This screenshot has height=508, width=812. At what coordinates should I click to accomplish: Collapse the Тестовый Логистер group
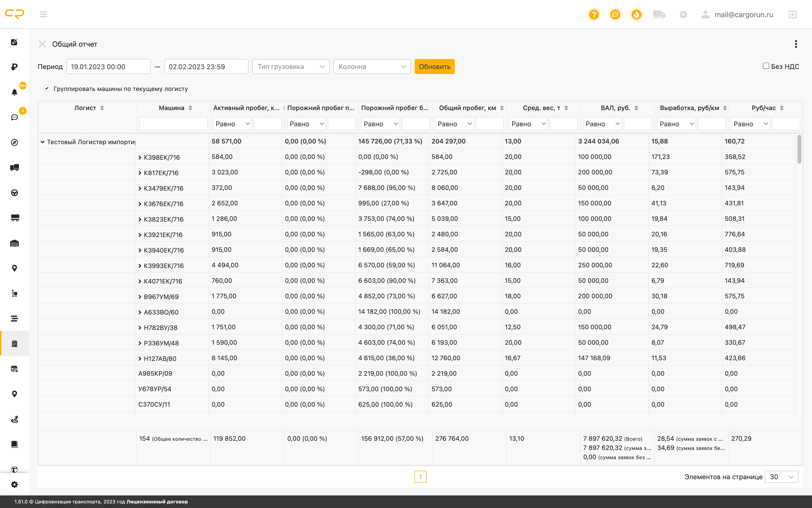[x=43, y=142]
